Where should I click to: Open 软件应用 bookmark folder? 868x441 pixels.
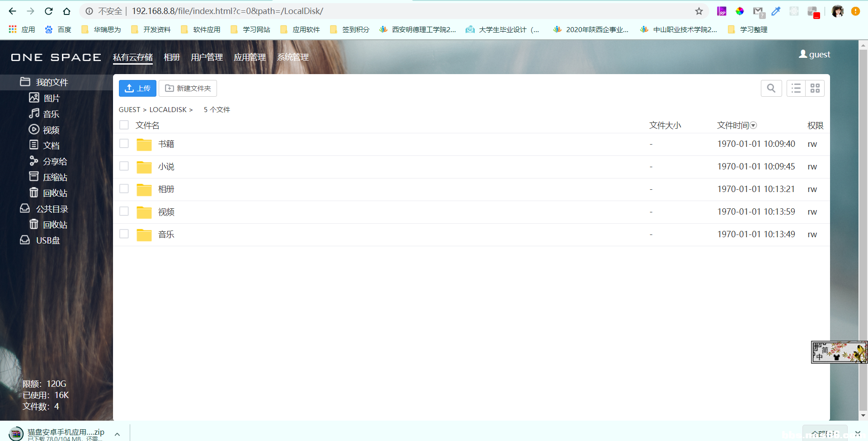200,29
